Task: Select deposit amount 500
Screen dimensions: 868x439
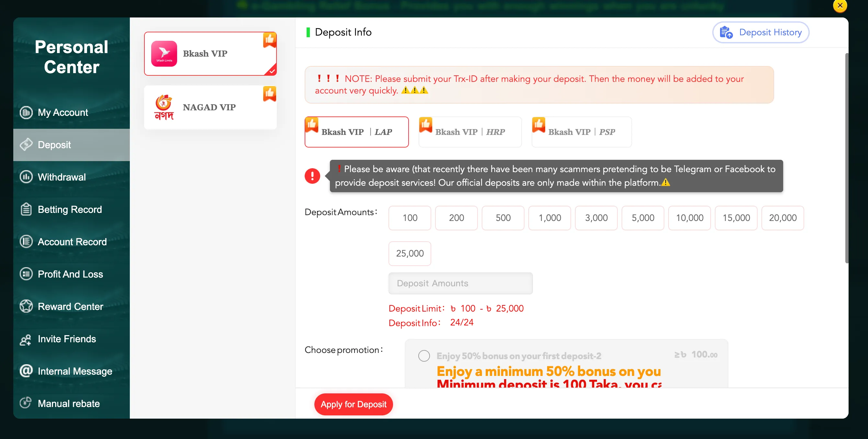Action: (x=503, y=218)
